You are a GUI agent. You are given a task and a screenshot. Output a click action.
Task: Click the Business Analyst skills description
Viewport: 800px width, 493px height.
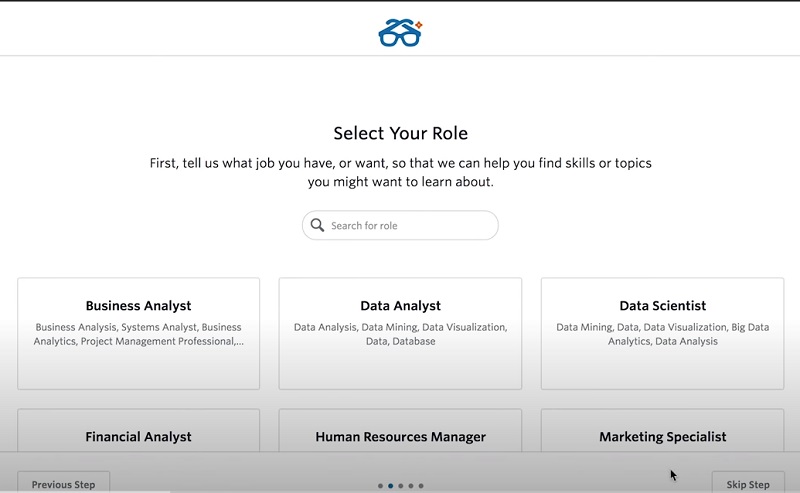point(138,334)
